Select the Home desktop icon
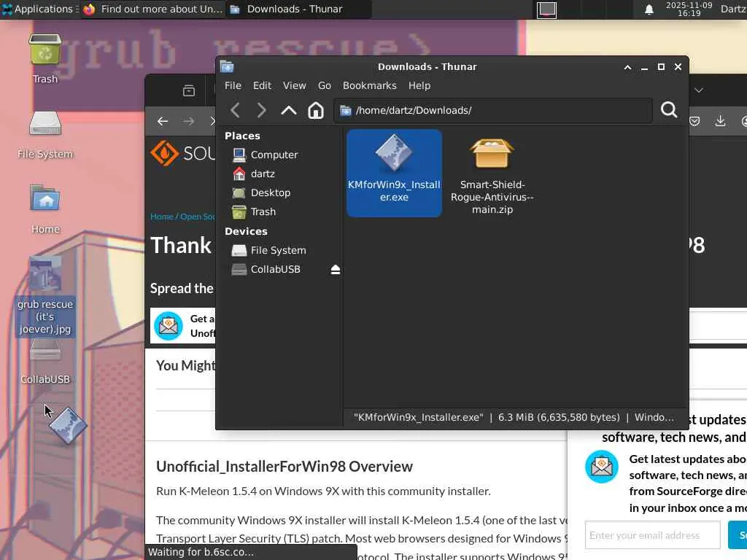 pyautogui.click(x=45, y=209)
